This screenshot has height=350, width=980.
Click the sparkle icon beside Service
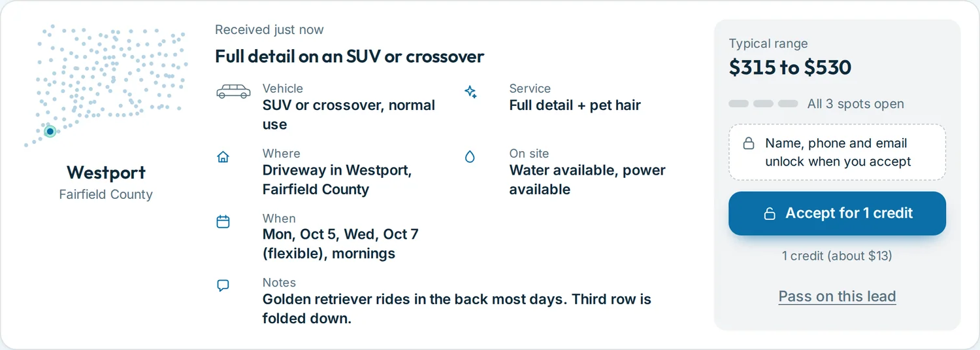point(470,92)
